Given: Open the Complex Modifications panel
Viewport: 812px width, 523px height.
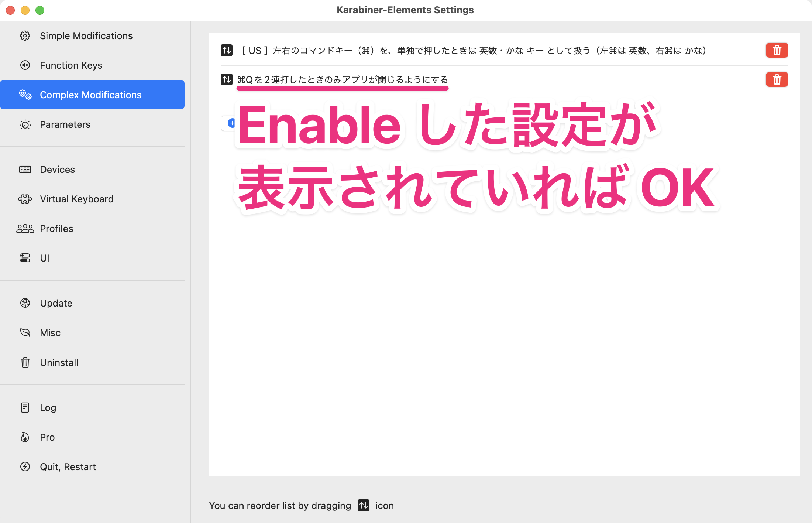Looking at the screenshot, I should click(90, 95).
